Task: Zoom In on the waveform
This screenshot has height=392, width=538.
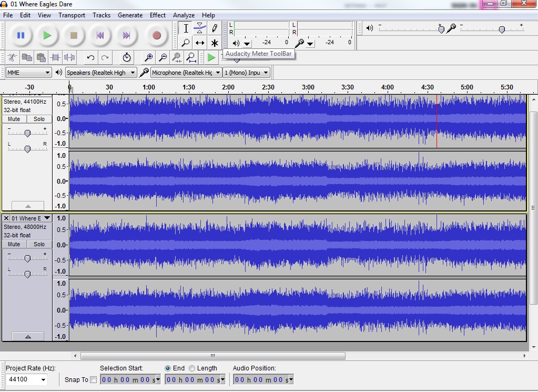Action: [148, 57]
